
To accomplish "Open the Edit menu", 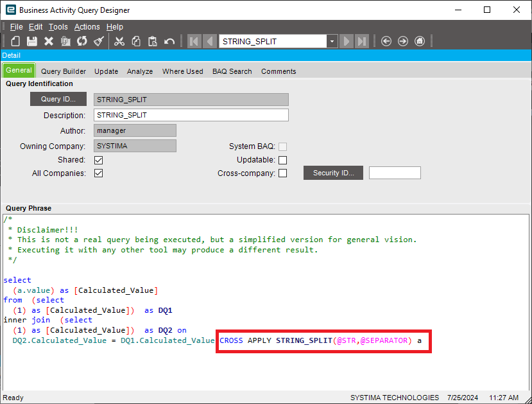I will (x=36, y=27).
